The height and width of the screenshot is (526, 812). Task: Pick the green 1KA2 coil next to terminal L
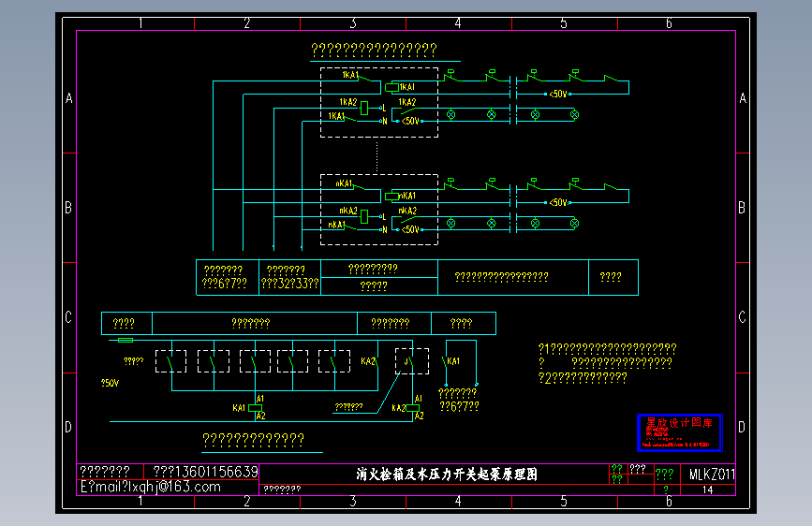point(364,109)
